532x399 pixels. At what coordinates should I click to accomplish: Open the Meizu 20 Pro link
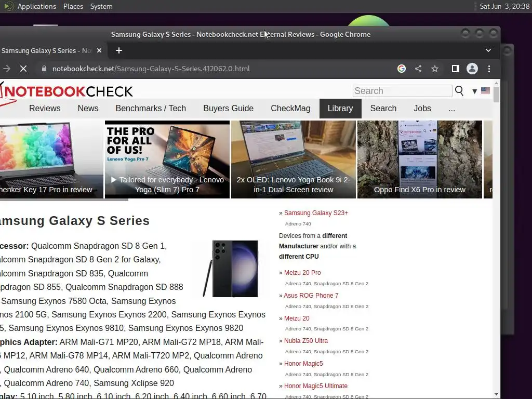[302, 272]
